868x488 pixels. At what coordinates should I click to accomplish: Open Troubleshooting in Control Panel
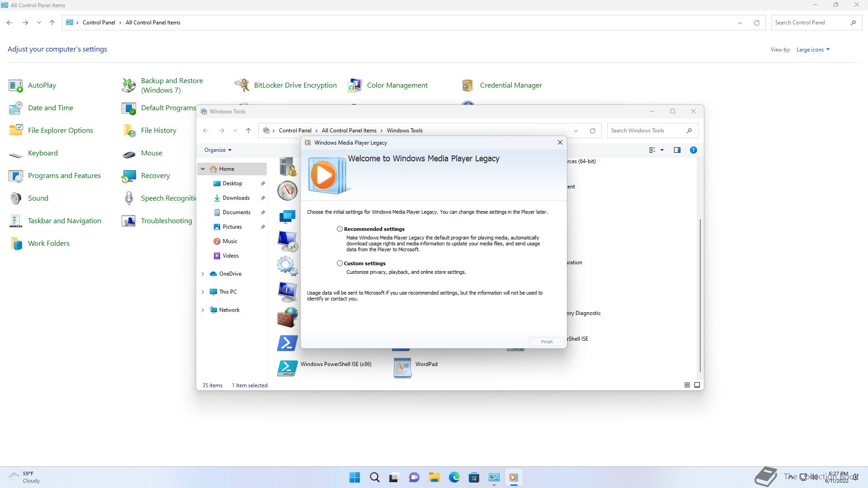click(157, 221)
